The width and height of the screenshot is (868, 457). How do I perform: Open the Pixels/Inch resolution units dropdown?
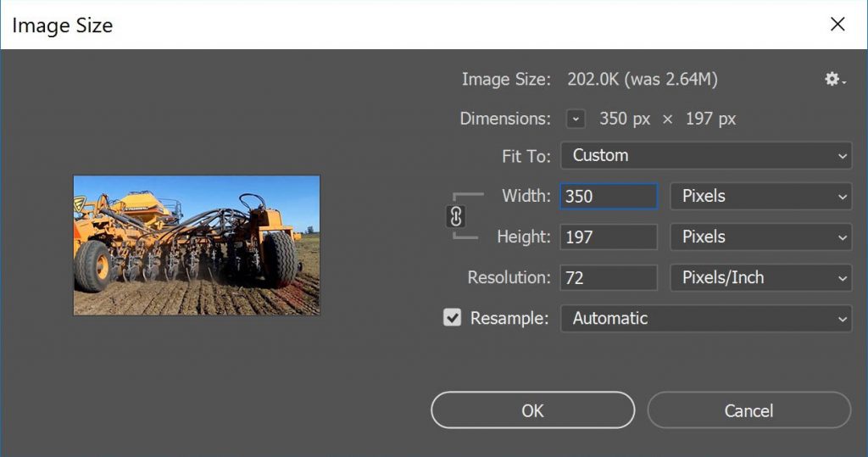tap(760, 277)
